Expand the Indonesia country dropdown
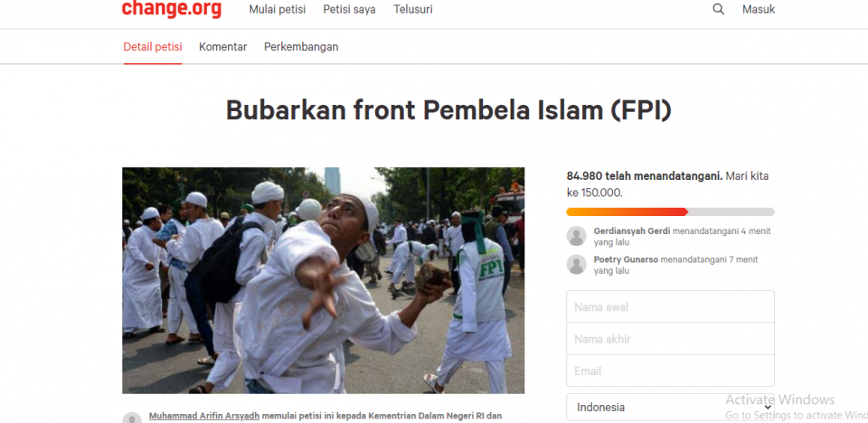 (670, 408)
